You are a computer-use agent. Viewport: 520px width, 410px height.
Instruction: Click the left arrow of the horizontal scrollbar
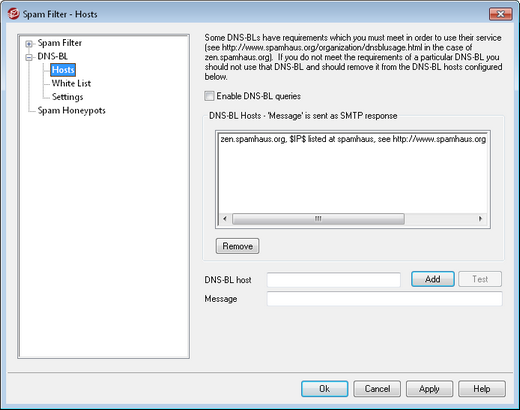point(225,219)
